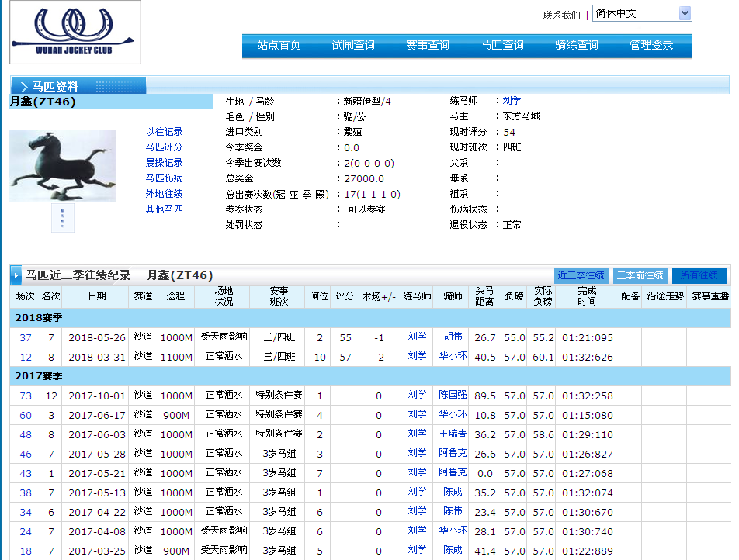Switch to the 三季前往绩 tab

(x=640, y=275)
